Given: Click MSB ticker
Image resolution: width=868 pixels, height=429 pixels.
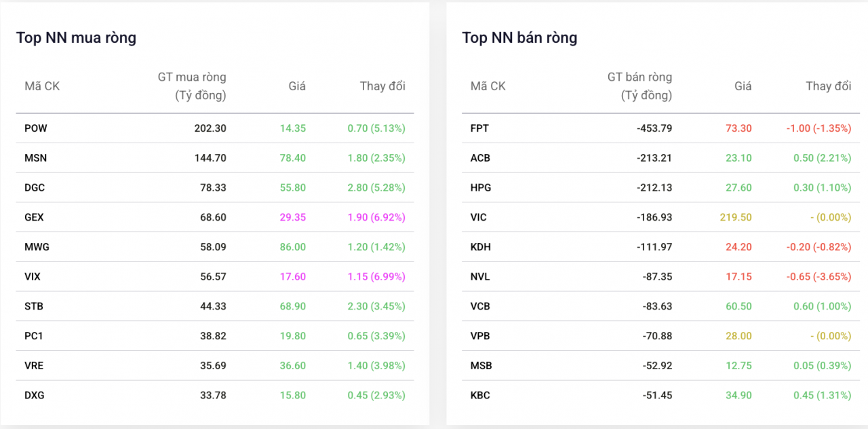Looking at the screenshot, I should (481, 366).
